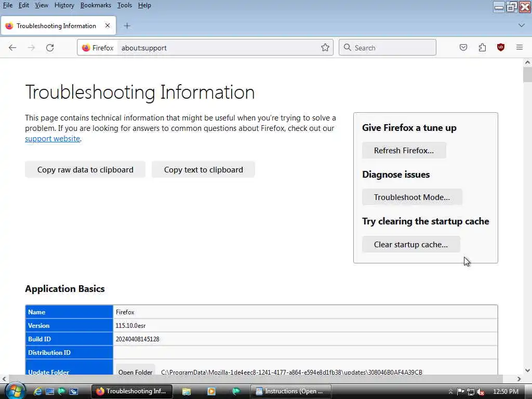532x399 pixels.
Task: Click the Clear startup cache button
Action: pos(411,244)
